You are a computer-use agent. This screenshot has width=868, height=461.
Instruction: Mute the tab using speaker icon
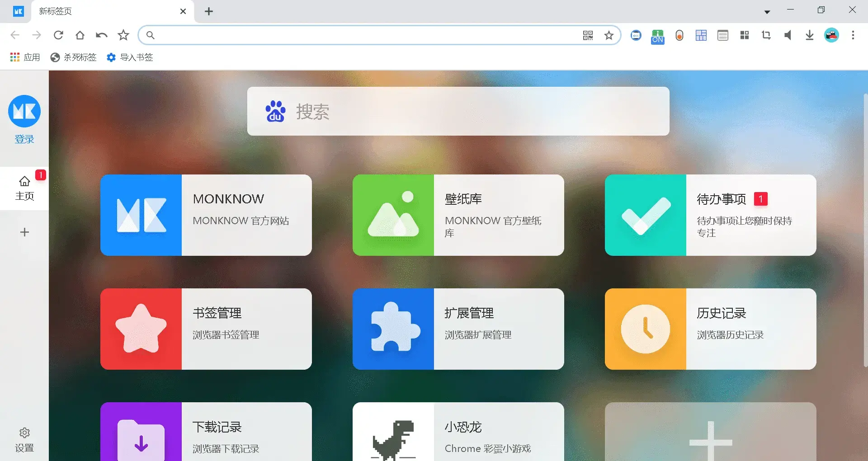pos(788,35)
